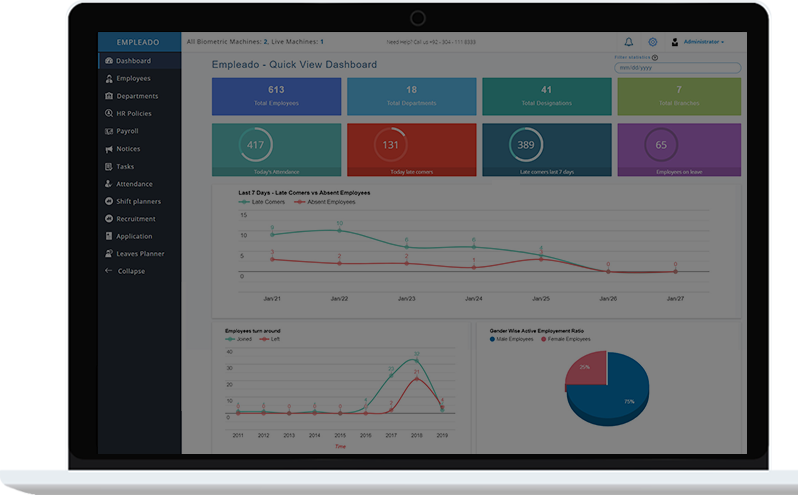
Task: Click Filter statistics help question icon
Action: tap(655, 57)
